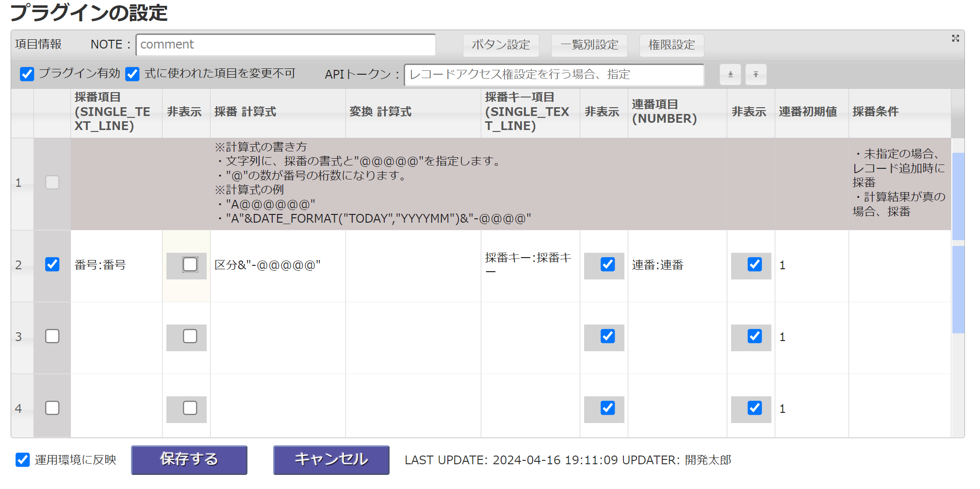Uncheck the row 2 enable checkbox
This screenshot has width=980, height=489.
52,264
